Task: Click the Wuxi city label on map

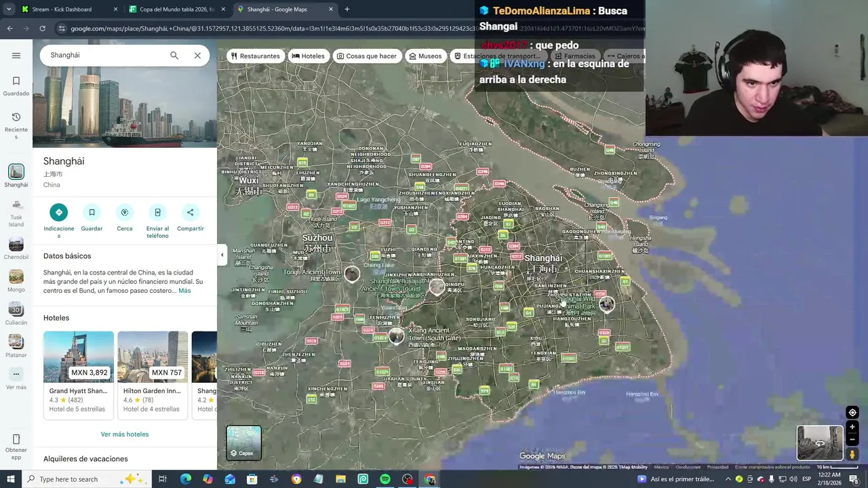Action: 249,181
